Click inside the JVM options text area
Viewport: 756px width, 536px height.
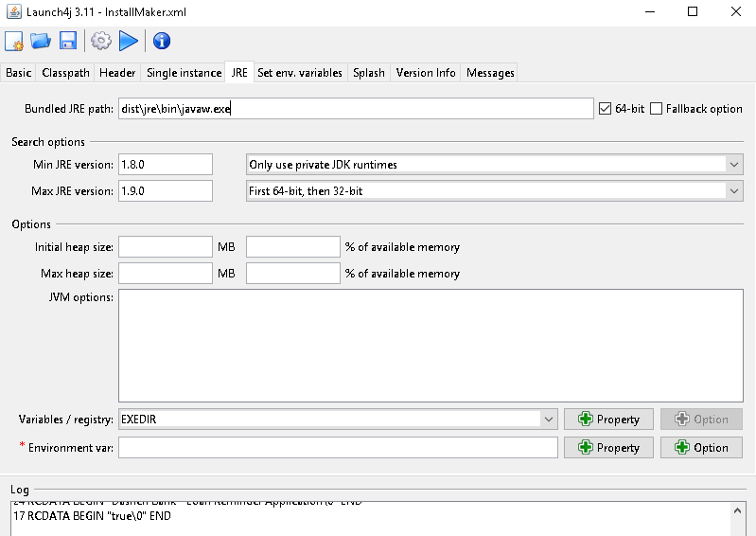pyautogui.click(x=431, y=346)
